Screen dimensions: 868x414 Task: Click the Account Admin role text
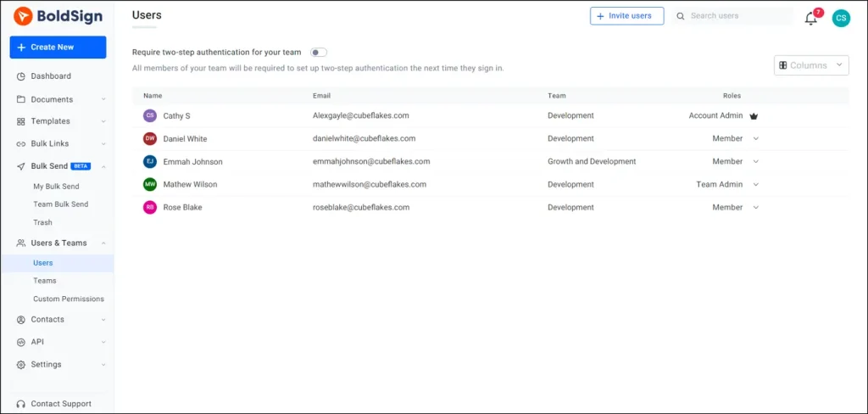pos(715,116)
